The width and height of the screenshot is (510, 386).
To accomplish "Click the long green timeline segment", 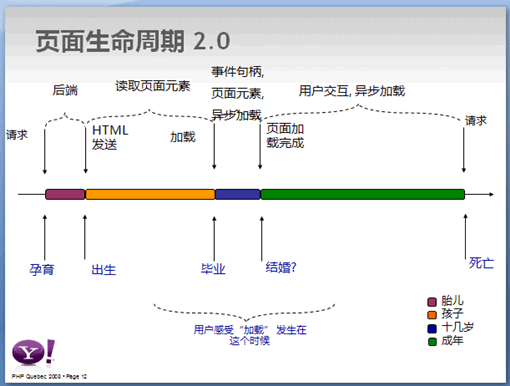I will tap(363, 194).
